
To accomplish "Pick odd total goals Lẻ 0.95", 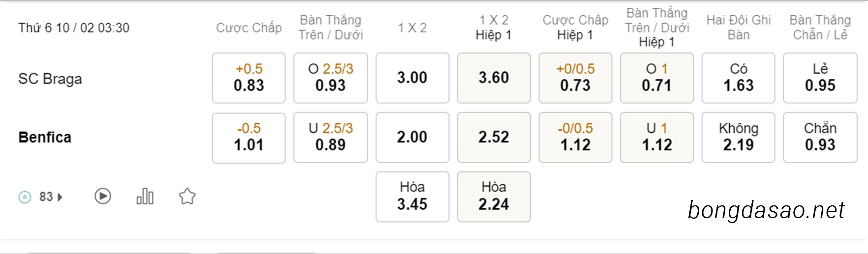I will [820, 78].
